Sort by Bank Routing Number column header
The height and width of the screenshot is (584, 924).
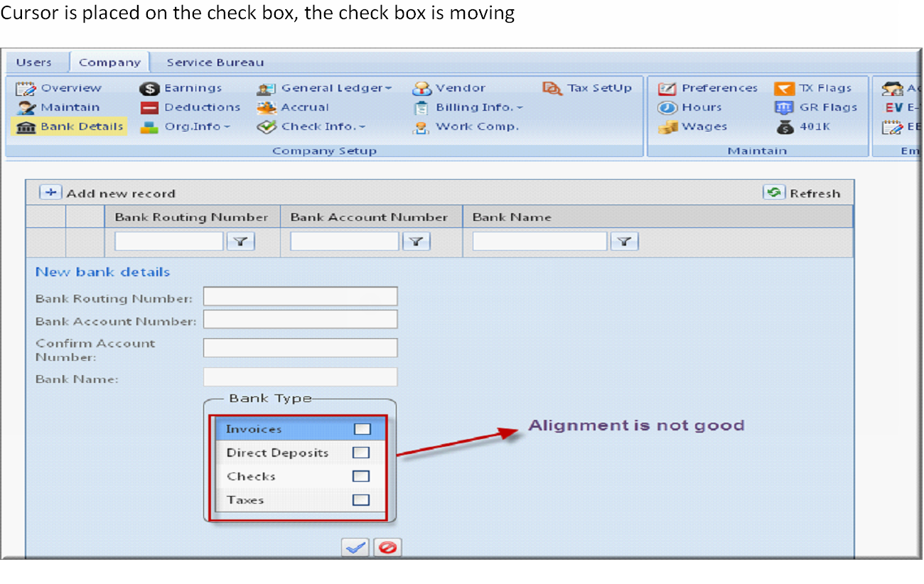tap(191, 217)
